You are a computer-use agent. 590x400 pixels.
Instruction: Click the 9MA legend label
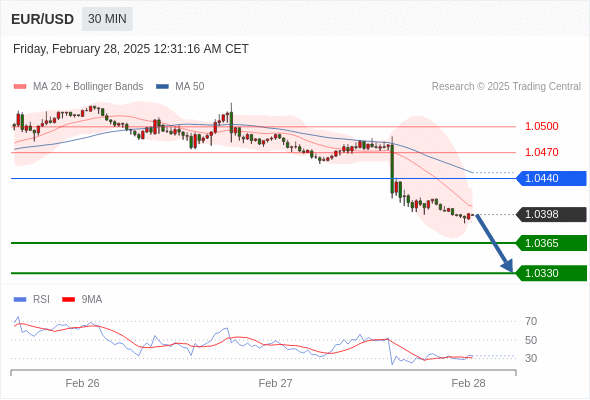coord(92,300)
